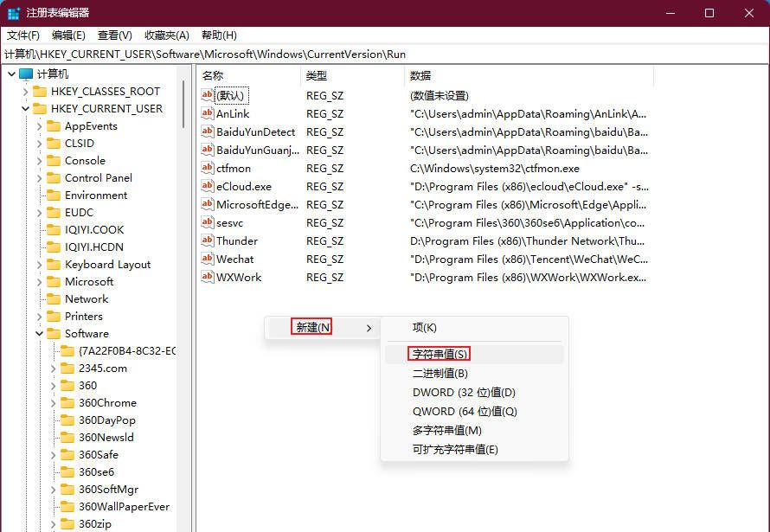The width and height of the screenshot is (770, 532).
Task: Click the BaiduYunDetect value icon
Action: (x=206, y=131)
